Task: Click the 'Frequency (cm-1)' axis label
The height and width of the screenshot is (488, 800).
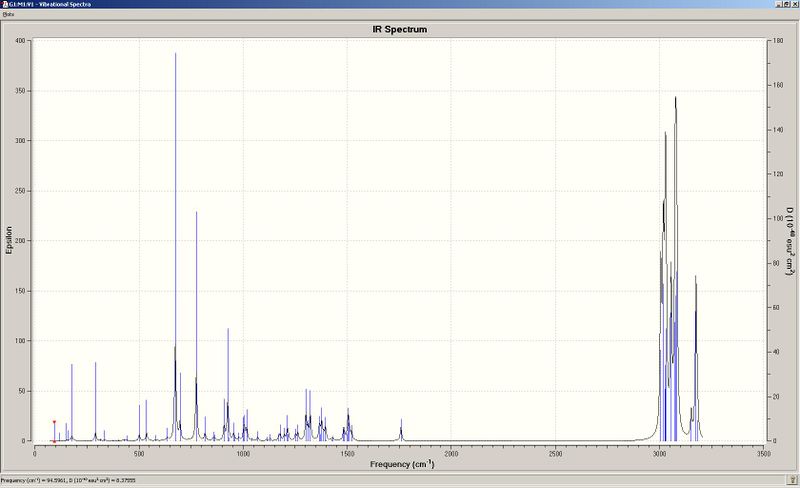Action: click(402, 463)
